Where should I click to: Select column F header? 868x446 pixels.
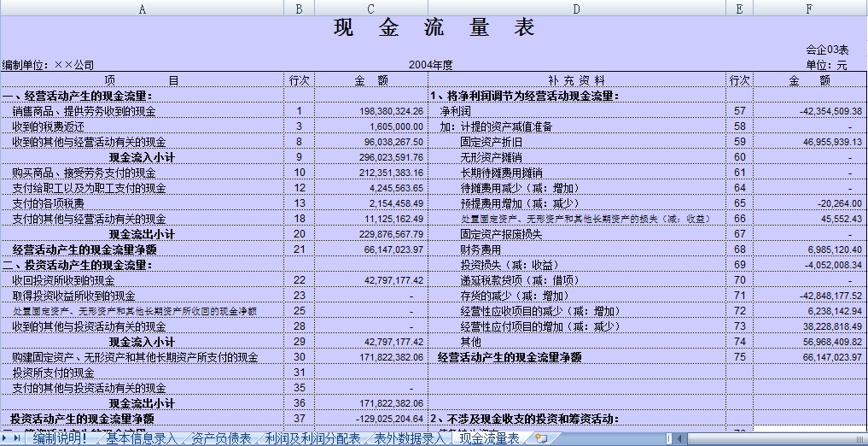pyautogui.click(x=809, y=9)
